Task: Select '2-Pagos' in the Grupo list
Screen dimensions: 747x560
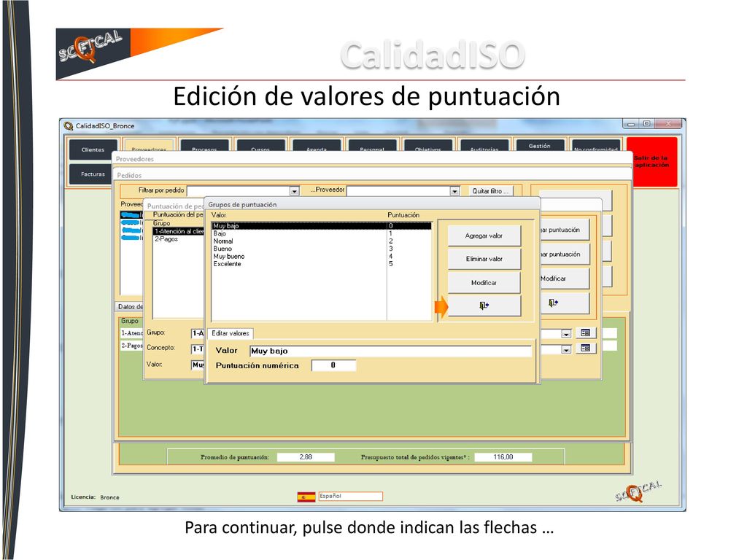Action: coord(179,239)
